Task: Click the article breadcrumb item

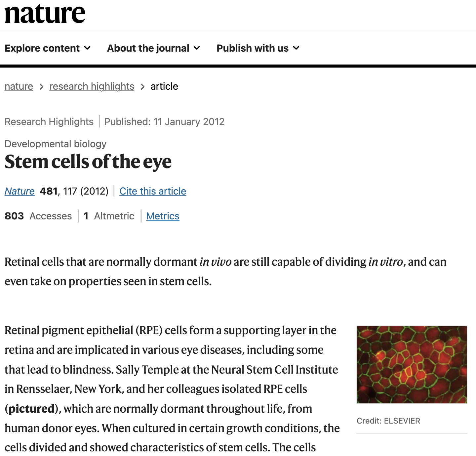Action: [164, 86]
